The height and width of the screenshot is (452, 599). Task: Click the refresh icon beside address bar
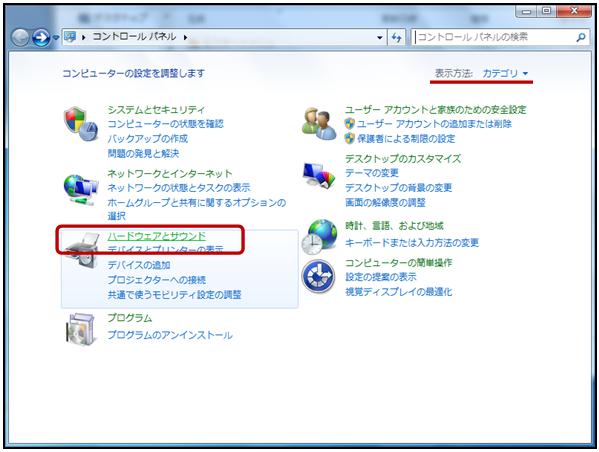click(397, 37)
